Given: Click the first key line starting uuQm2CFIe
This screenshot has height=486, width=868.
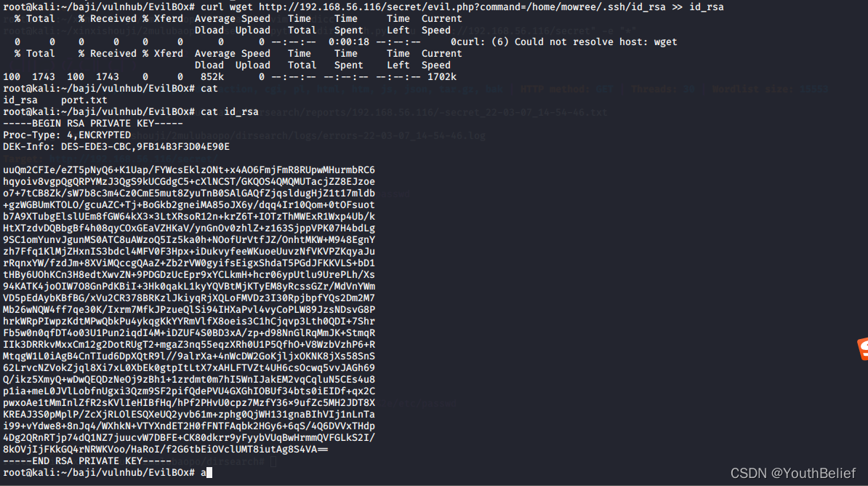Looking at the screenshot, I should click(x=189, y=170).
